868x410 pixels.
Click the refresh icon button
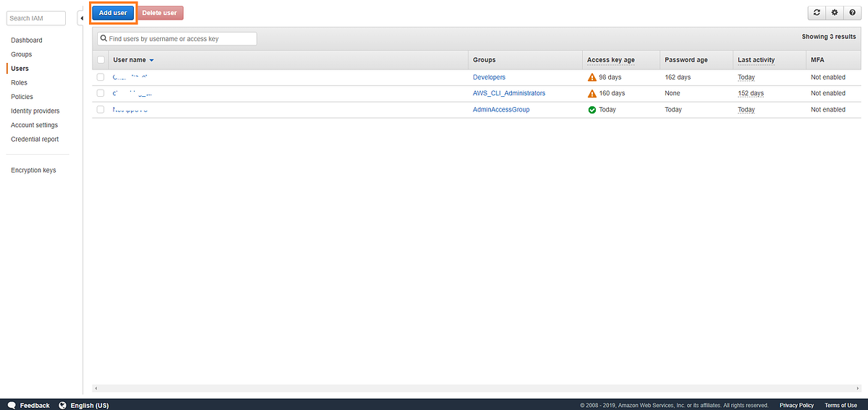click(817, 13)
